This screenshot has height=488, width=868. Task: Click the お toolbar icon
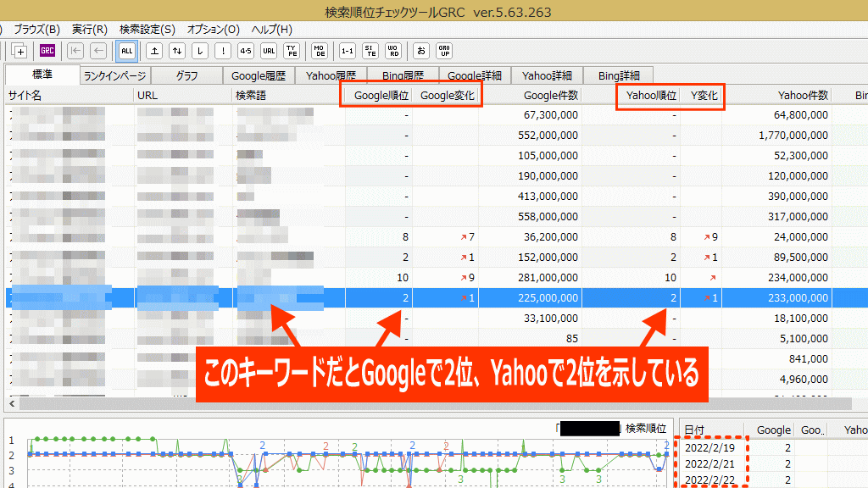click(x=421, y=51)
